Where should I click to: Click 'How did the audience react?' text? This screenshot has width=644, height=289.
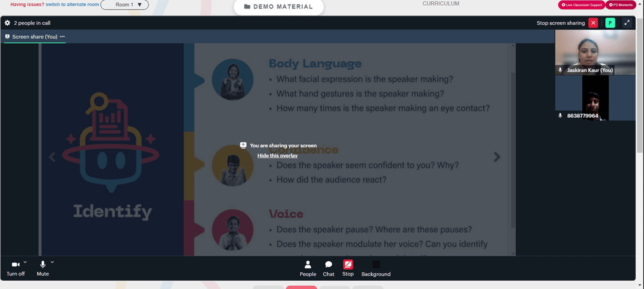tap(331, 180)
